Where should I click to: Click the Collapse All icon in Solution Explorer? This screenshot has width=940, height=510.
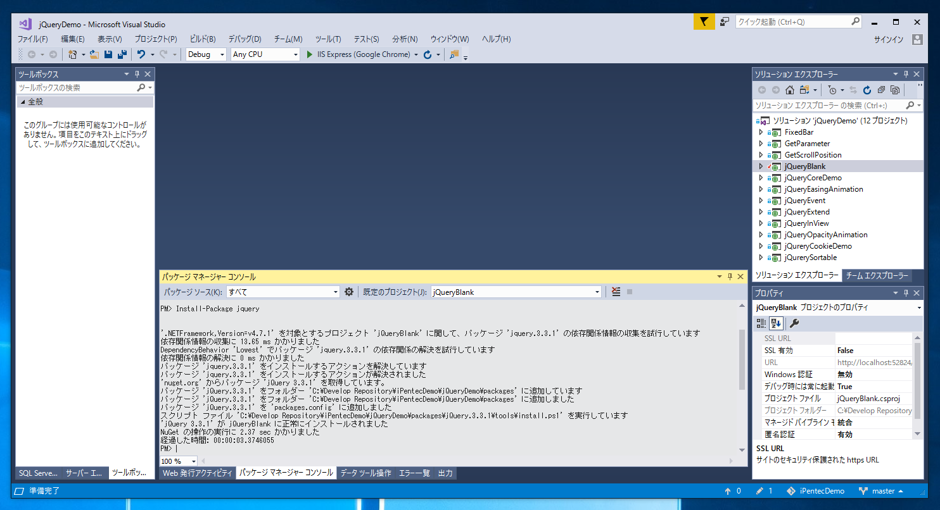point(881,90)
